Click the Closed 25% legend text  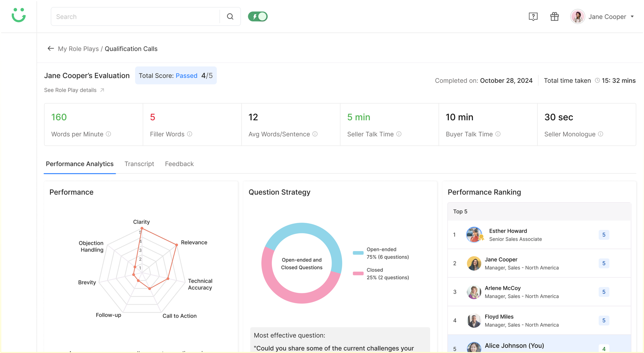coord(388,274)
